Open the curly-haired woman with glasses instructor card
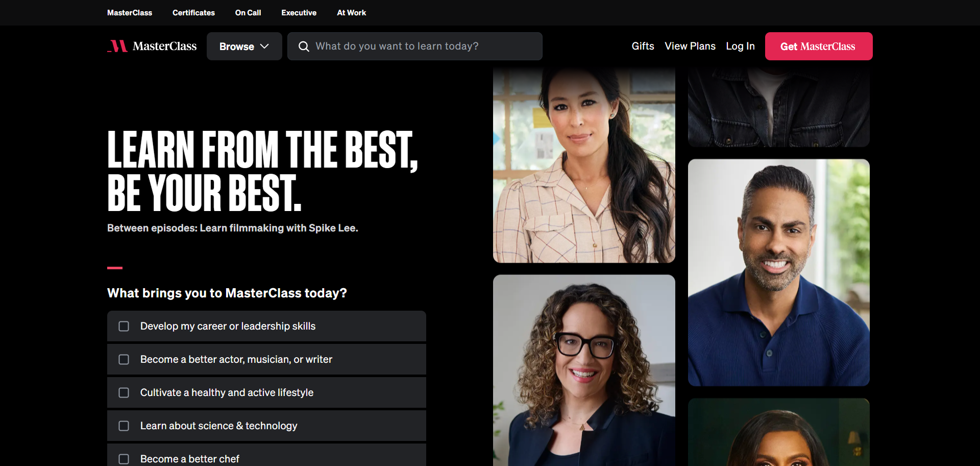Screen dimensions: 980x466 [x=584, y=370]
